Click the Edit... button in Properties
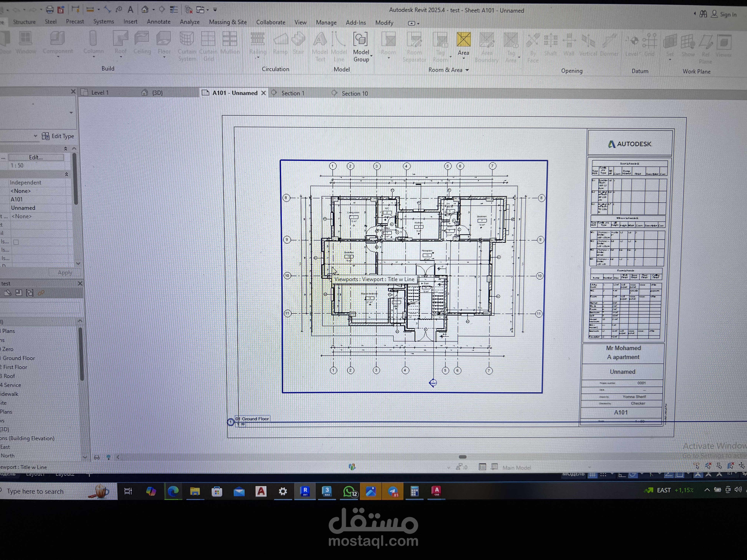The height and width of the screenshot is (560, 747). click(x=36, y=157)
